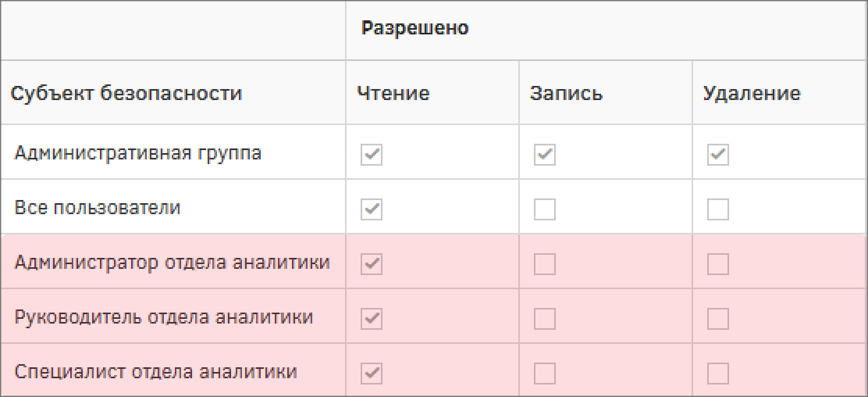Check Запись for Руководитель отдела аналитики
The height and width of the screenshot is (397, 868).
(545, 319)
